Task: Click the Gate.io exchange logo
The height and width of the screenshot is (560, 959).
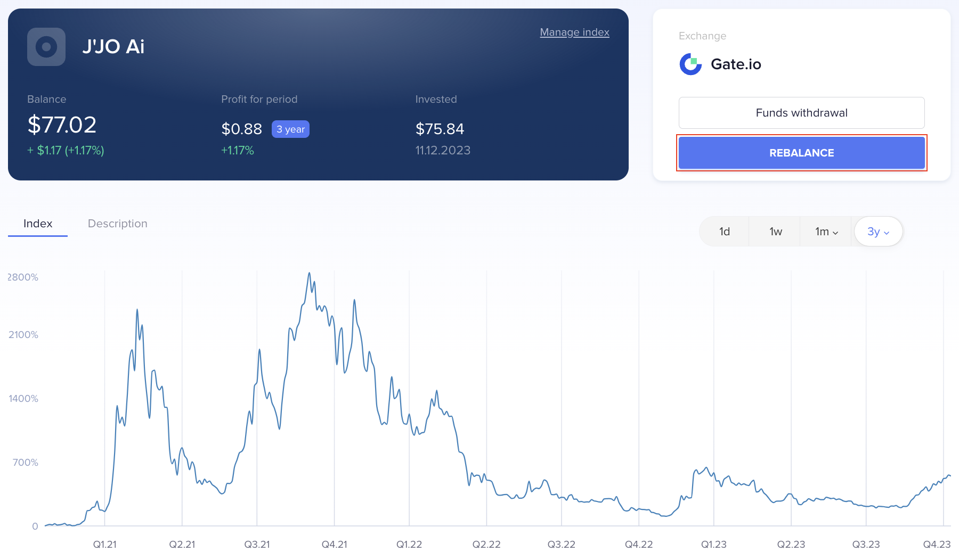Action: click(690, 64)
